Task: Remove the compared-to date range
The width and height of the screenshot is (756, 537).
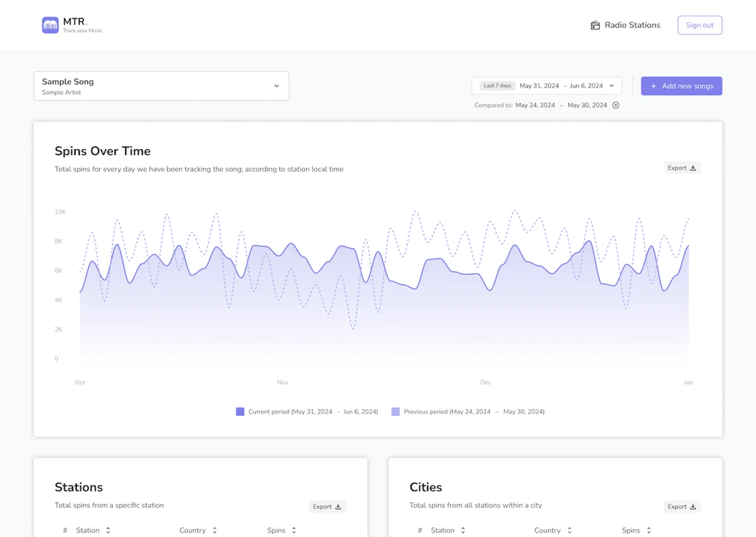Action: point(616,105)
